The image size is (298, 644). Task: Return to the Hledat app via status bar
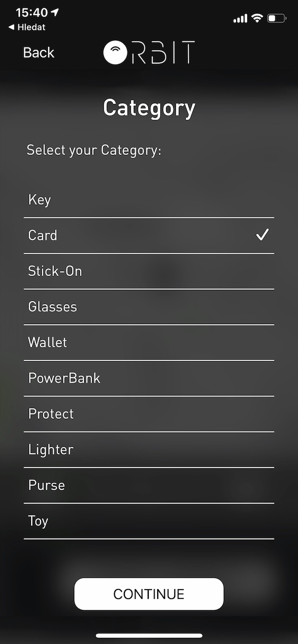click(x=27, y=27)
